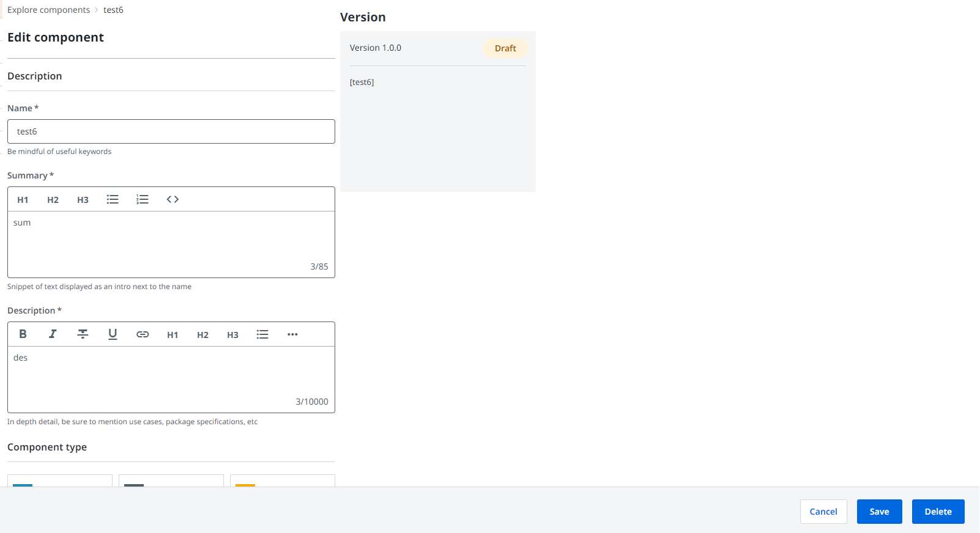Apply H1 heading in Description editor
This screenshot has height=533, width=980.
coord(173,335)
